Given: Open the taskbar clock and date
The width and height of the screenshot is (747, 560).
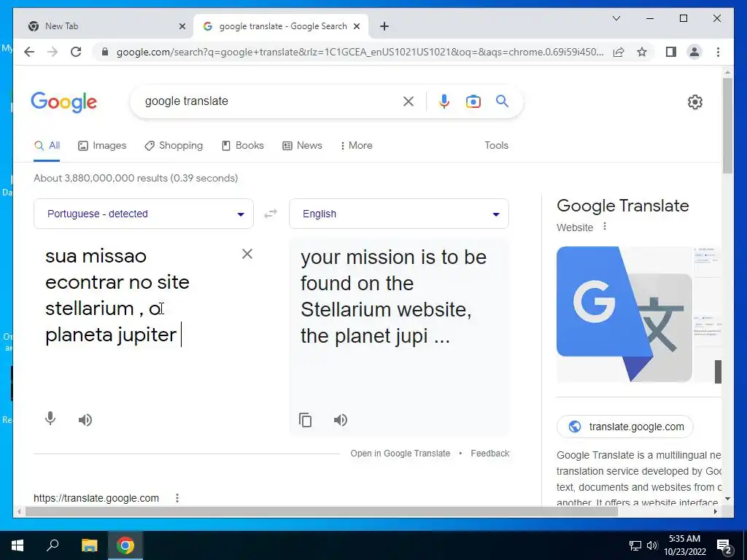Looking at the screenshot, I should 684,545.
